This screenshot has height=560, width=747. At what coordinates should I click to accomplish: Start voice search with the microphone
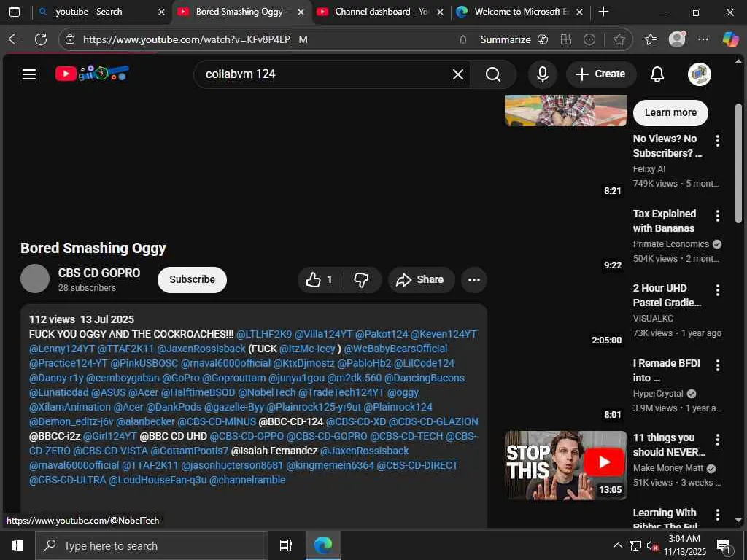[542, 74]
